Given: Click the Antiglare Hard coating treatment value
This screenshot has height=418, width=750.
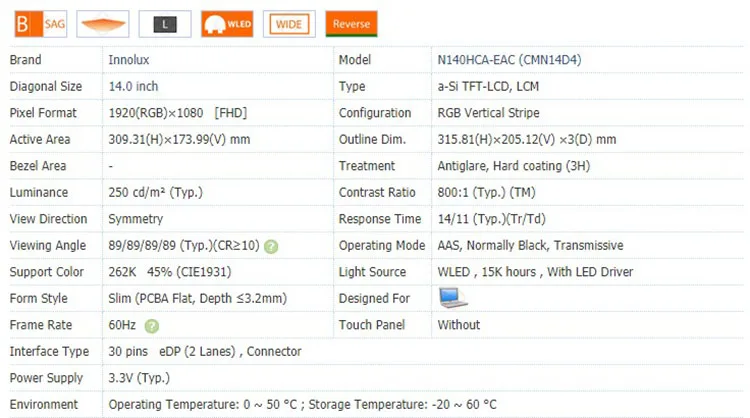Looking at the screenshot, I should [x=517, y=166].
